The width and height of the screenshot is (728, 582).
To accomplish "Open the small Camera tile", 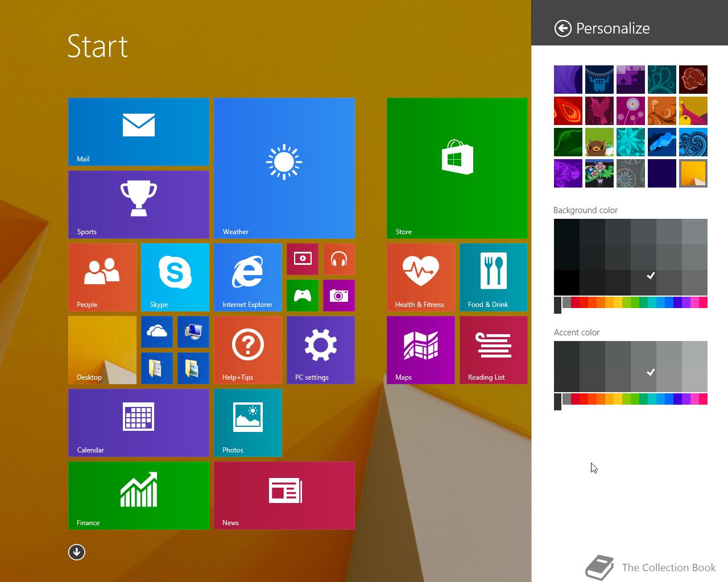I will (339, 296).
